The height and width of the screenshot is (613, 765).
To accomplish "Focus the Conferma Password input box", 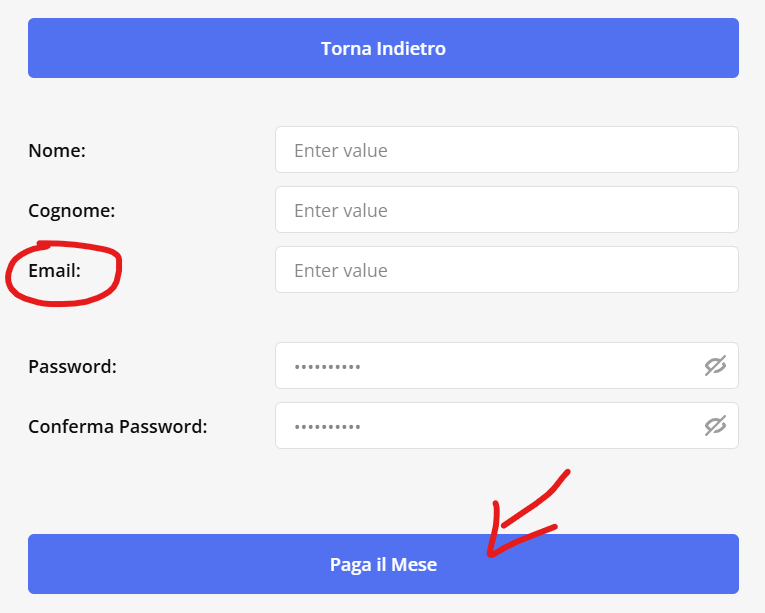I will 506,426.
